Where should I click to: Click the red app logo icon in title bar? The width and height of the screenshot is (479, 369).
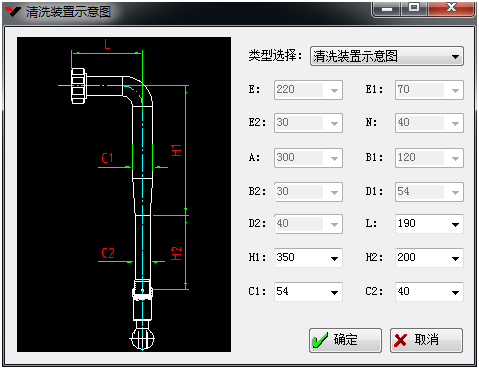tap(13, 11)
